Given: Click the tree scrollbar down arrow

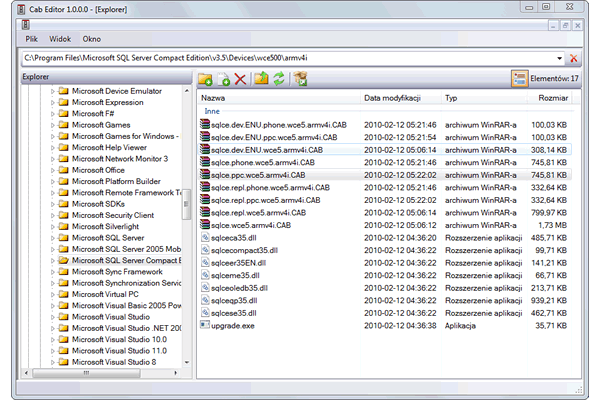Looking at the screenshot, I should (x=187, y=362).
